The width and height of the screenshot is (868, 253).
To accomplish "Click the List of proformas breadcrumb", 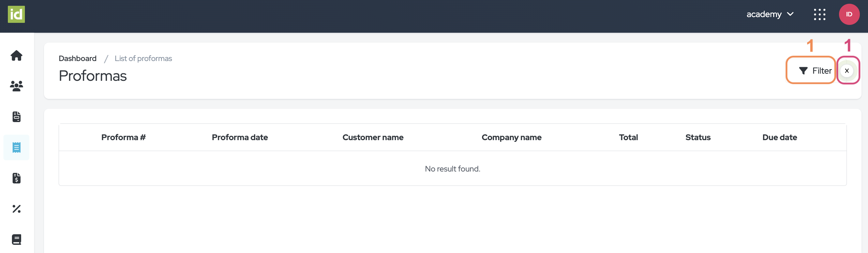I will tap(143, 58).
